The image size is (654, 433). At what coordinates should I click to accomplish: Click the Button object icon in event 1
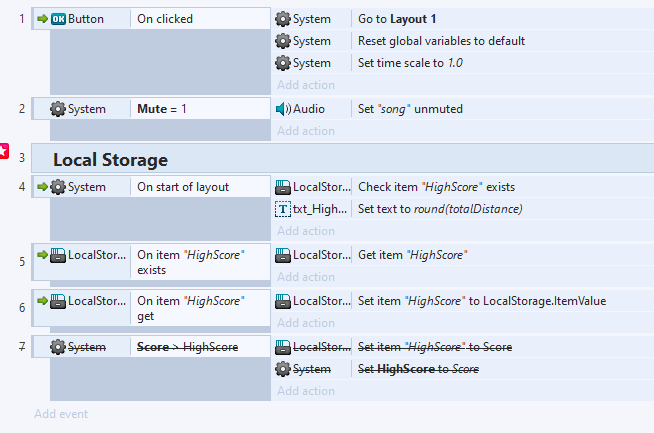click(x=59, y=18)
